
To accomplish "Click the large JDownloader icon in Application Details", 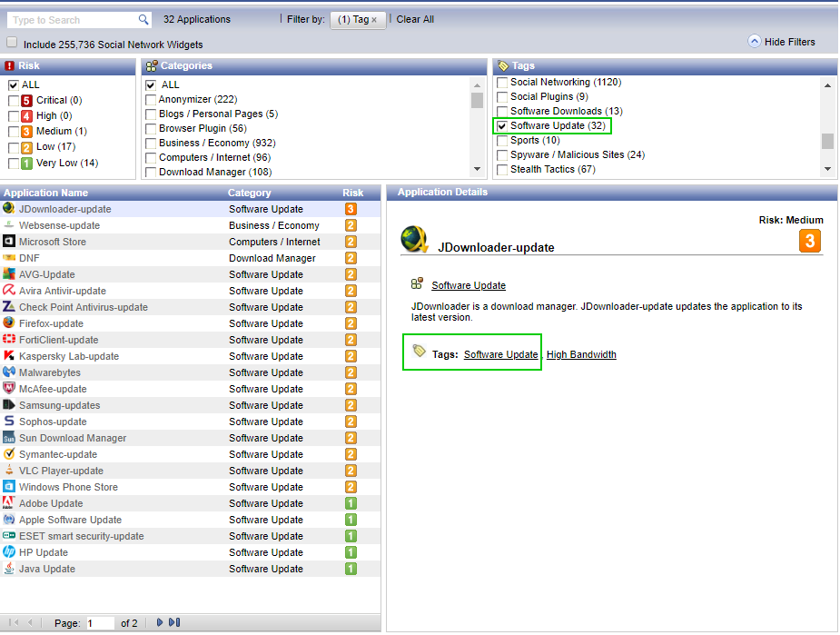I will click(x=414, y=240).
